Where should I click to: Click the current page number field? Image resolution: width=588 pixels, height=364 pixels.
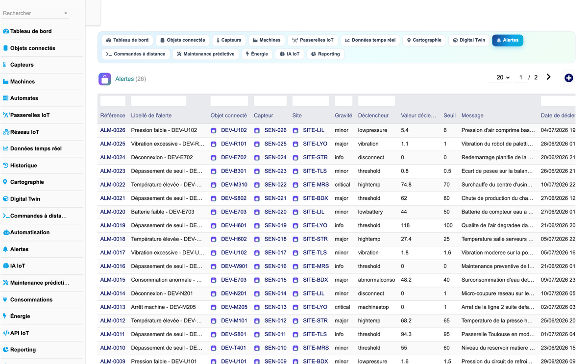[520, 77]
